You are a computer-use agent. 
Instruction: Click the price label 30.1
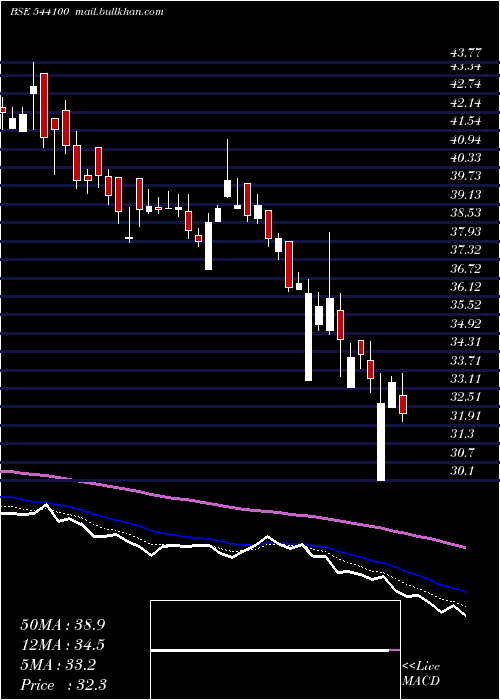click(x=462, y=471)
